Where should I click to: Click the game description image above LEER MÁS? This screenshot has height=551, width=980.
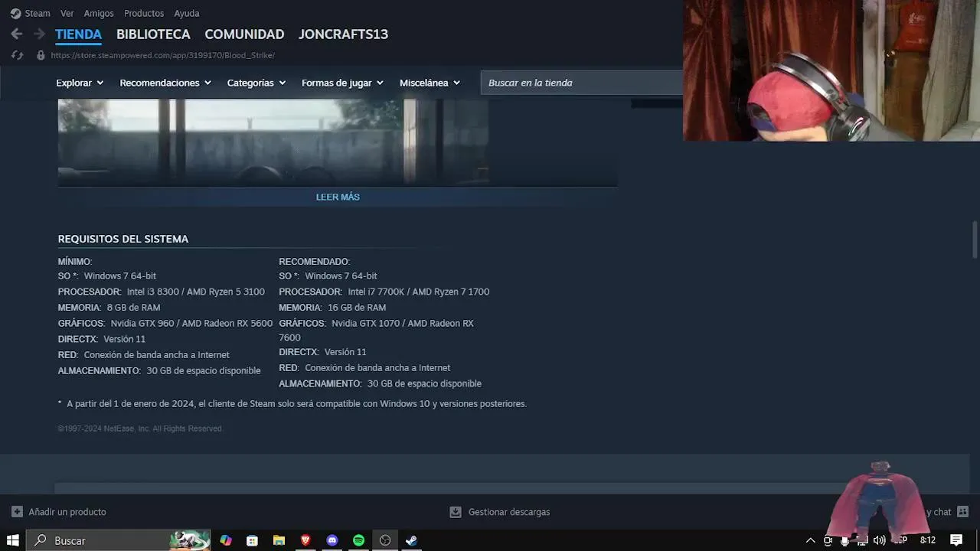(273, 142)
